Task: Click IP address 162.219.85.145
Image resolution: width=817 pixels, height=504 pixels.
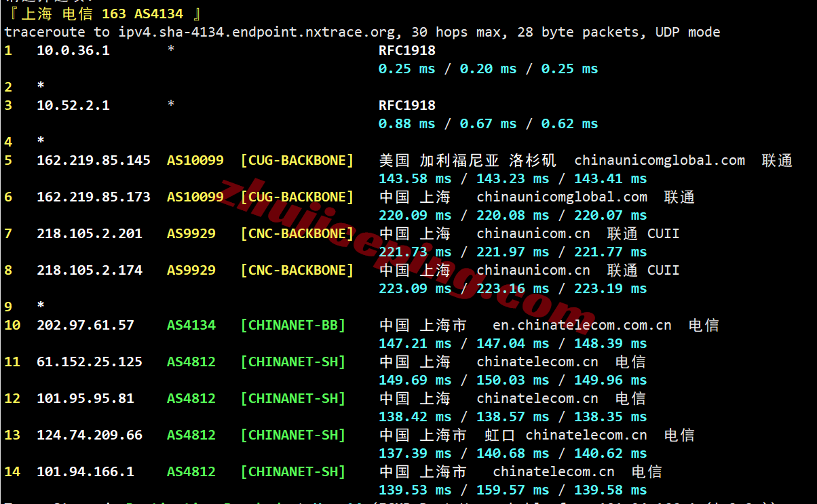Action: (94, 160)
